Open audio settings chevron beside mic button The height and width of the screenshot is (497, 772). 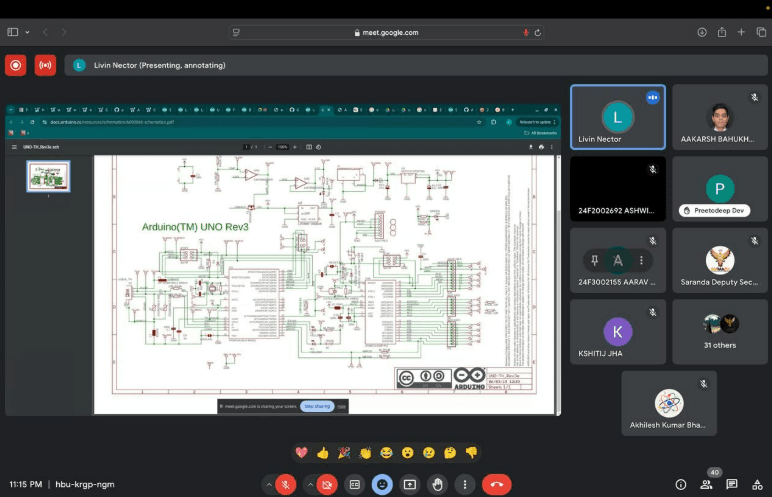[269, 485]
